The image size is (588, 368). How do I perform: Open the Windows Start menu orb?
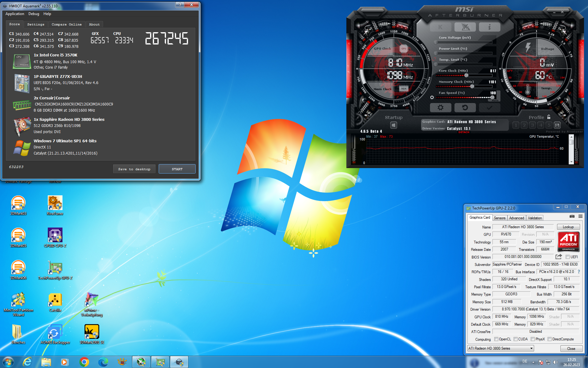pos(8,362)
